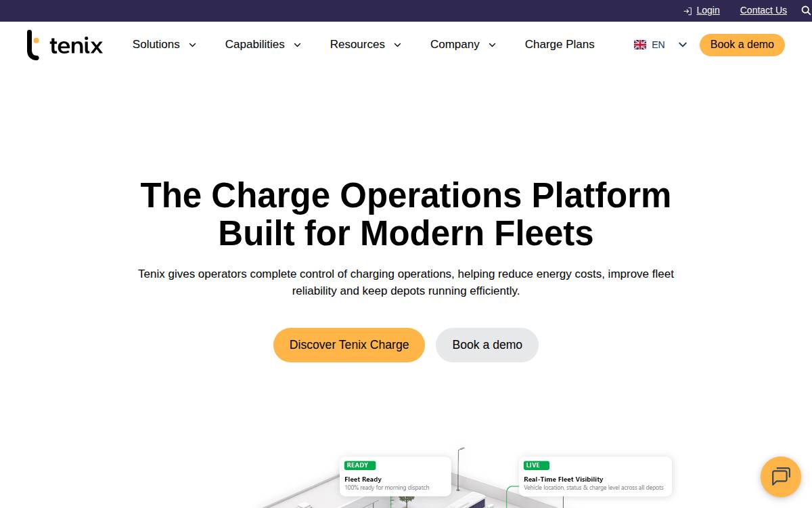Click the headline "The Charge Operations Platform"
Image resolution: width=812 pixels, height=508 pixels.
406,195
